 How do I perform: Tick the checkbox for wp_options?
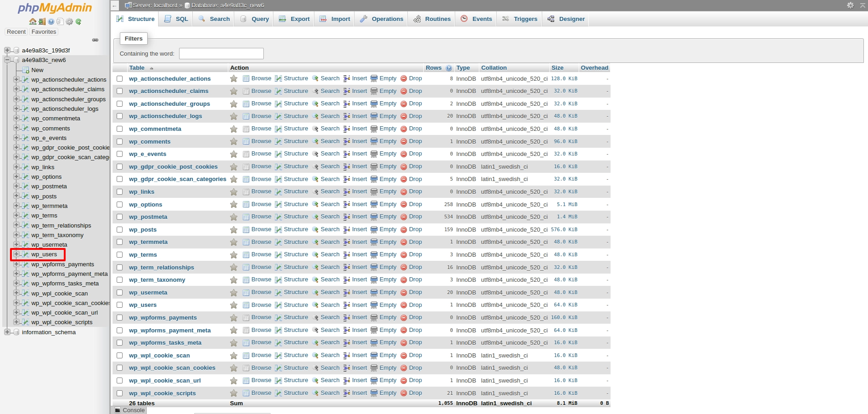pos(120,205)
